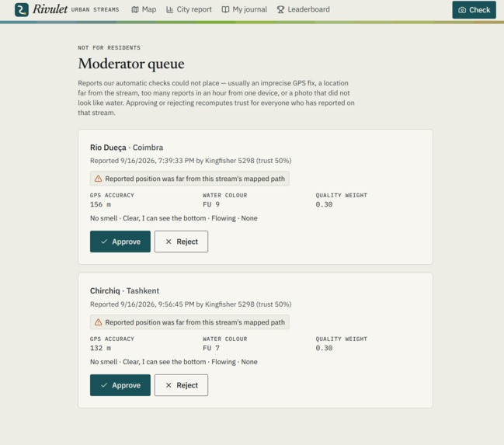This screenshot has width=504, height=445.
Task: Open the Leaderboard page
Action: point(304,9)
